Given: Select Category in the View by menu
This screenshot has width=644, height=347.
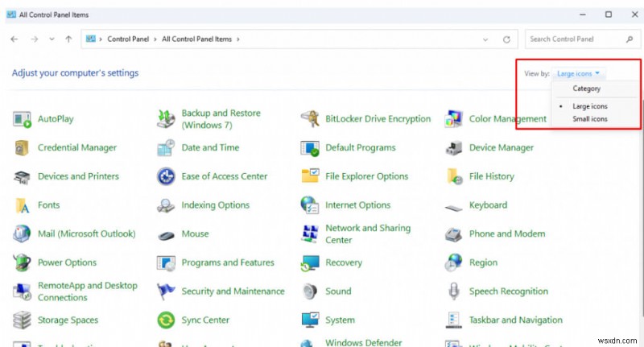Looking at the screenshot, I should [x=587, y=89].
